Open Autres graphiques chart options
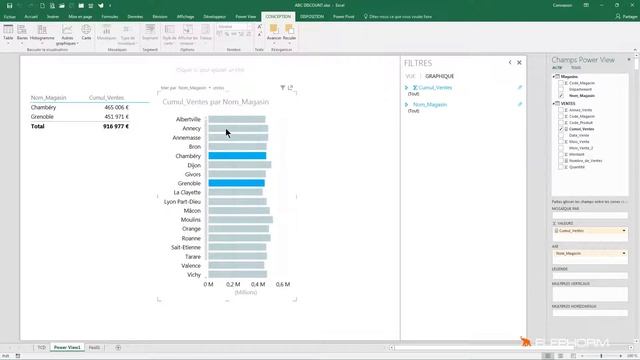Image resolution: width=640 pixels, height=360 pixels. 67,34
